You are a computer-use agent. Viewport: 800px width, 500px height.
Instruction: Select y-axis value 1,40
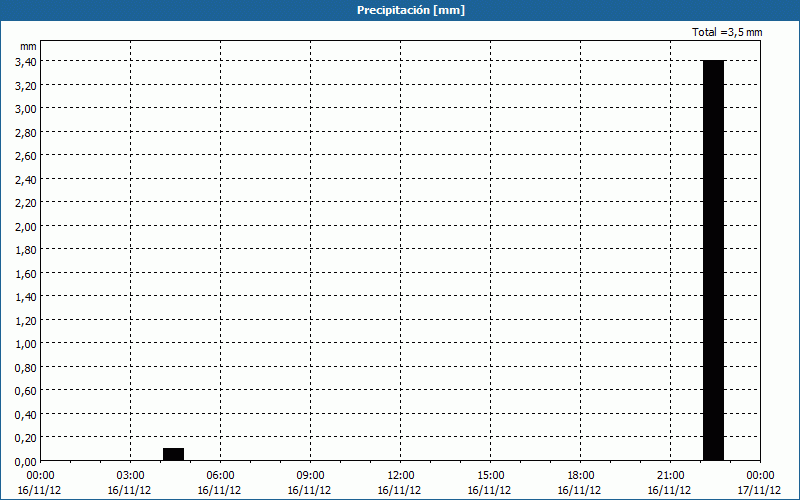(x=26, y=297)
